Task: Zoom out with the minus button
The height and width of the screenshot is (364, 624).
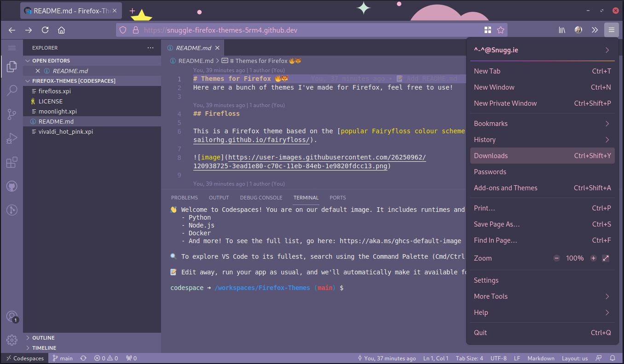Action: click(x=556, y=258)
